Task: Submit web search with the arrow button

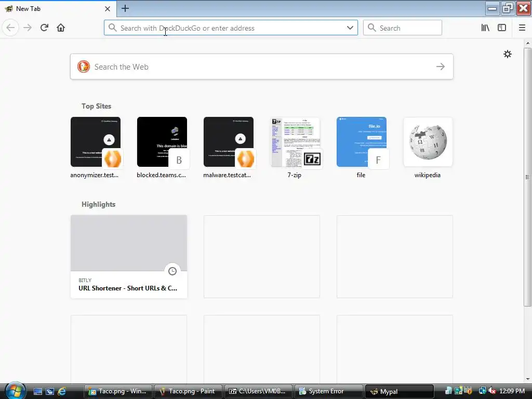Action: 441,66
